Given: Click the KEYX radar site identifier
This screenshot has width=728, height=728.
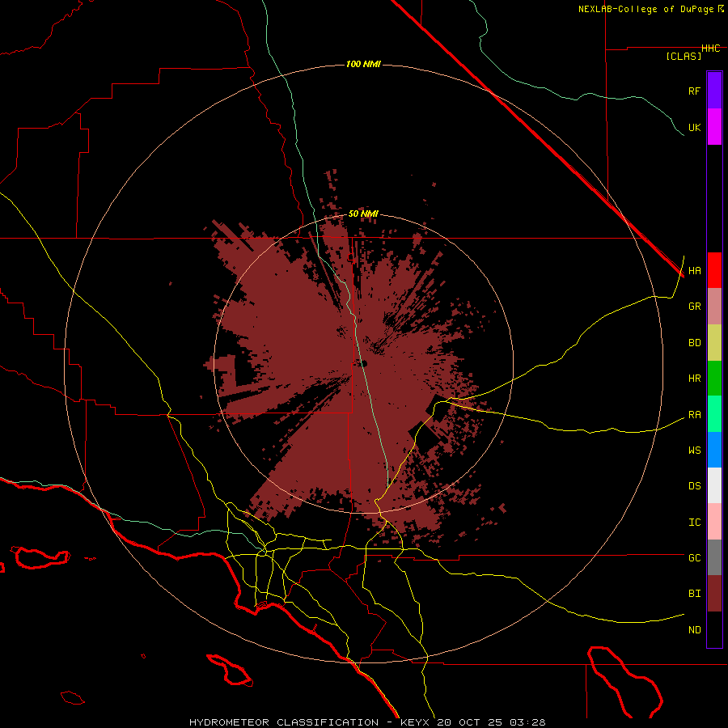Looking at the screenshot, I should [415, 722].
